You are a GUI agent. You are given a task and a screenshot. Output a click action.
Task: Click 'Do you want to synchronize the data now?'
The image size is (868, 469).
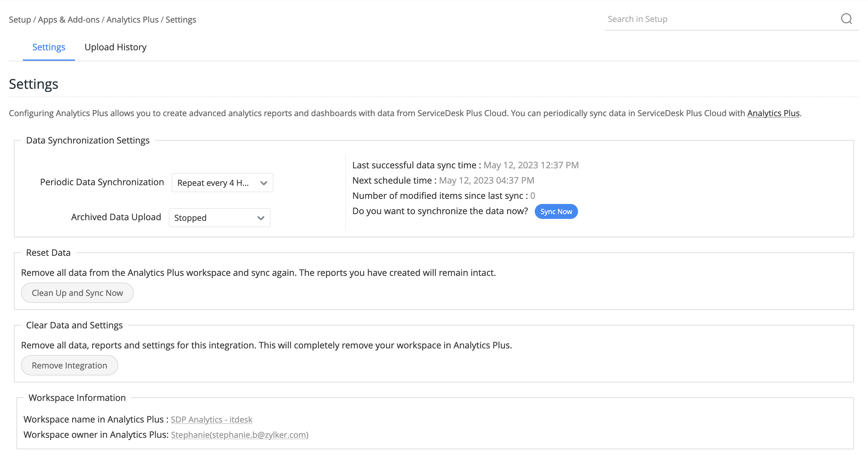(x=440, y=211)
